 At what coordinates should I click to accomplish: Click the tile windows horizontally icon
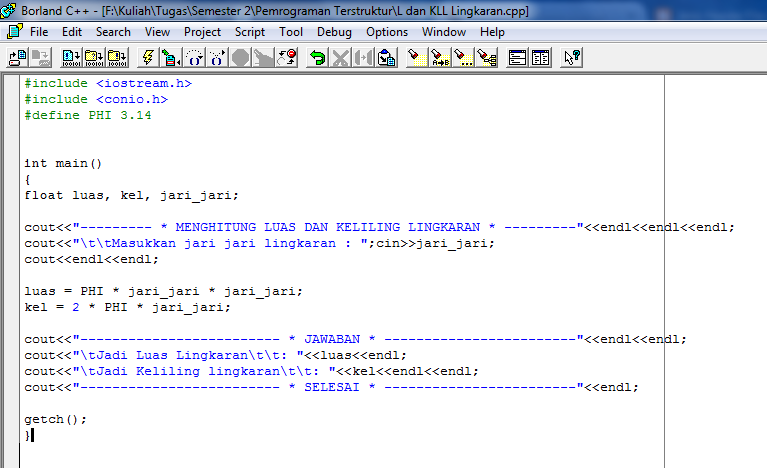tap(517, 58)
